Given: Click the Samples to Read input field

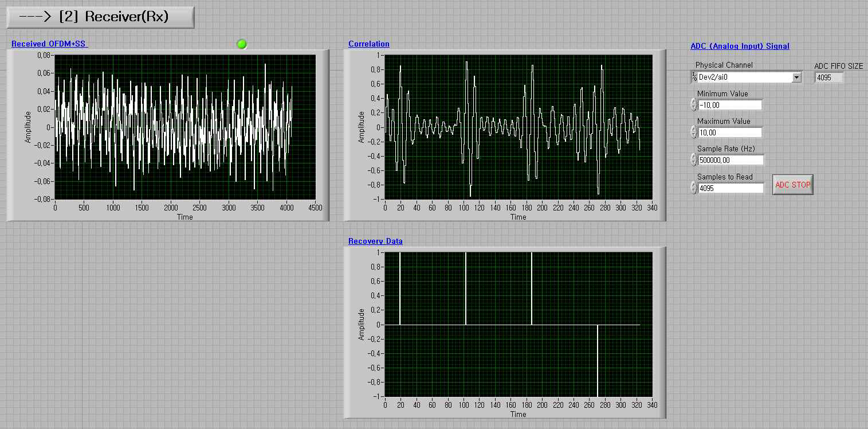Looking at the screenshot, I should 731,188.
